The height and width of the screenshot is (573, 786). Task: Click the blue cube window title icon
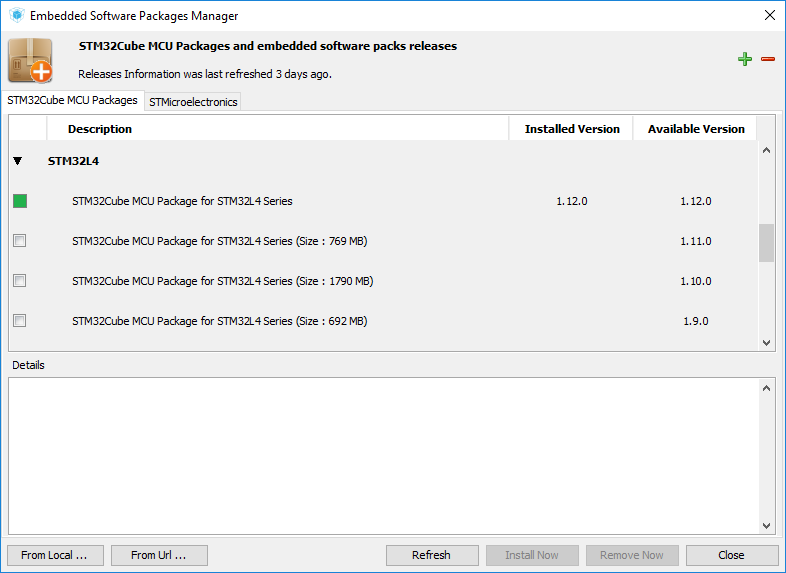coord(17,15)
